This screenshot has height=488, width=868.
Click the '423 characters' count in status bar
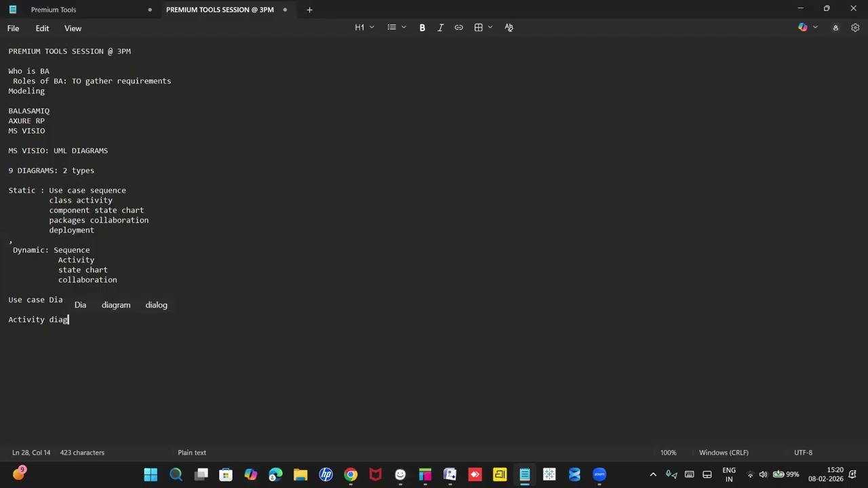click(x=82, y=453)
